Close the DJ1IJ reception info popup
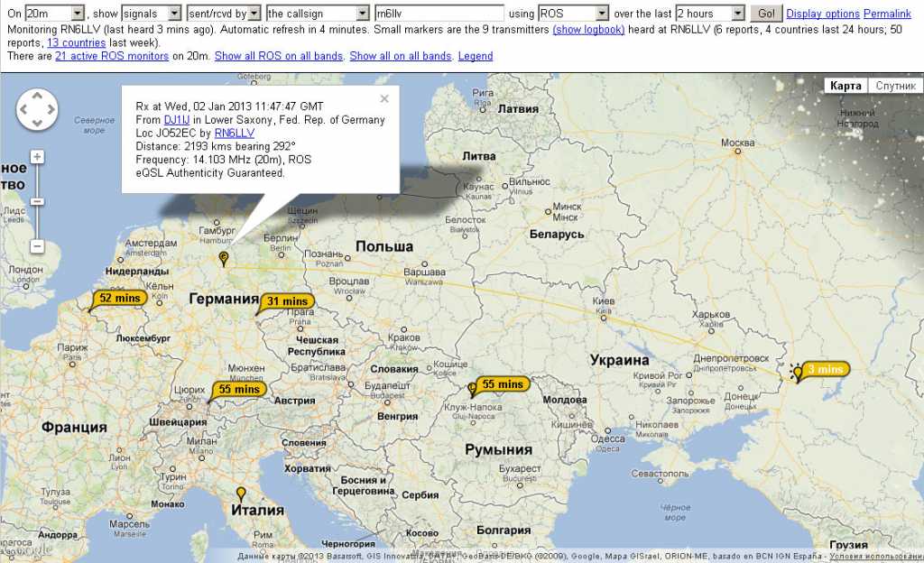 coord(384,98)
